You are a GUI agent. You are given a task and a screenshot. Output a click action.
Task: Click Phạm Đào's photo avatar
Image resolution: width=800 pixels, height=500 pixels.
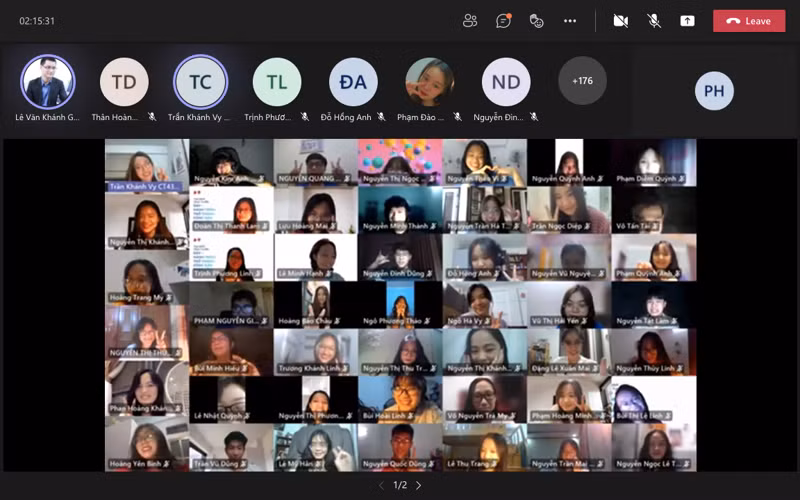(x=430, y=82)
